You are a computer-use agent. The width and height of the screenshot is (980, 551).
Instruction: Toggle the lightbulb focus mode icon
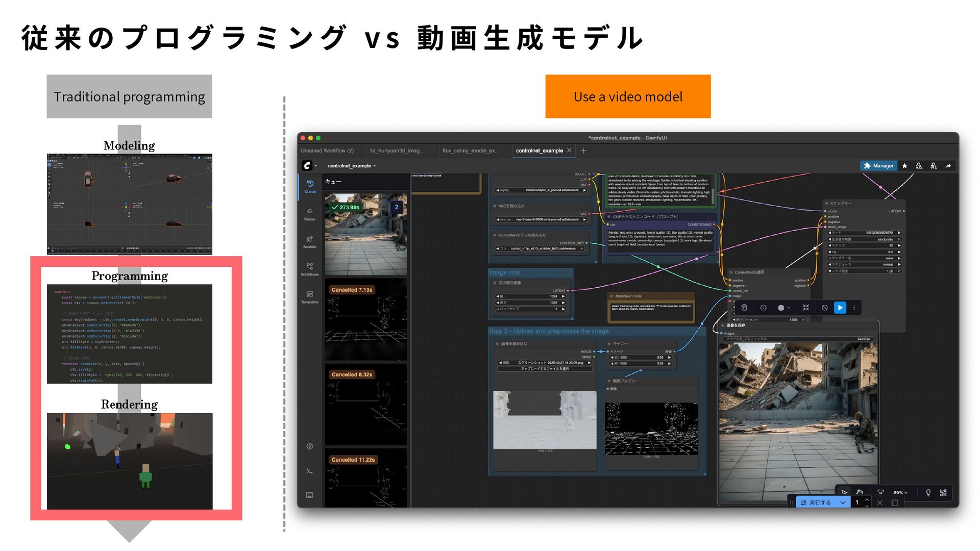point(928,493)
